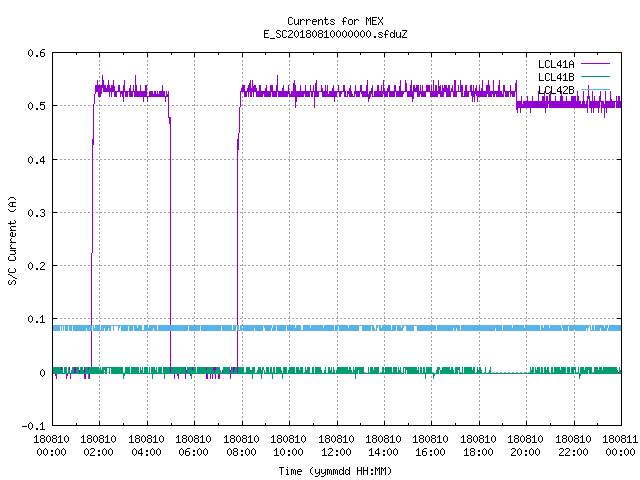The image size is (640, 480).
Task: Click the 180810 22:00 x-axis tick label
Action: (573, 446)
